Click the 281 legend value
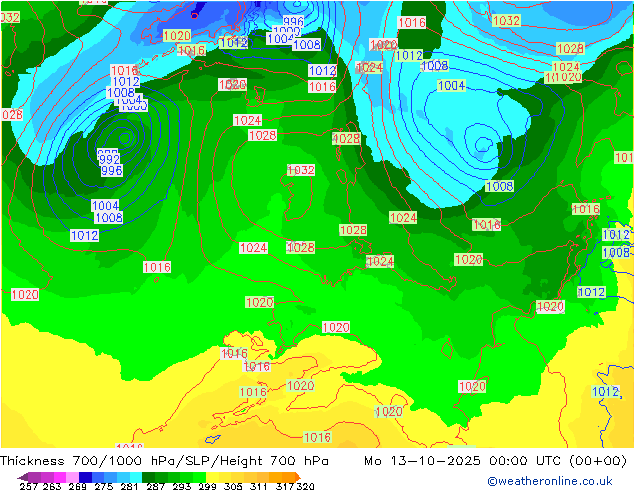The width and height of the screenshot is (634, 490). [129, 486]
